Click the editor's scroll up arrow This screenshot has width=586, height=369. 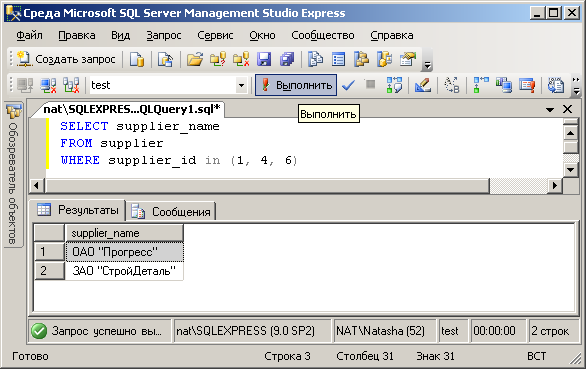click(570, 133)
